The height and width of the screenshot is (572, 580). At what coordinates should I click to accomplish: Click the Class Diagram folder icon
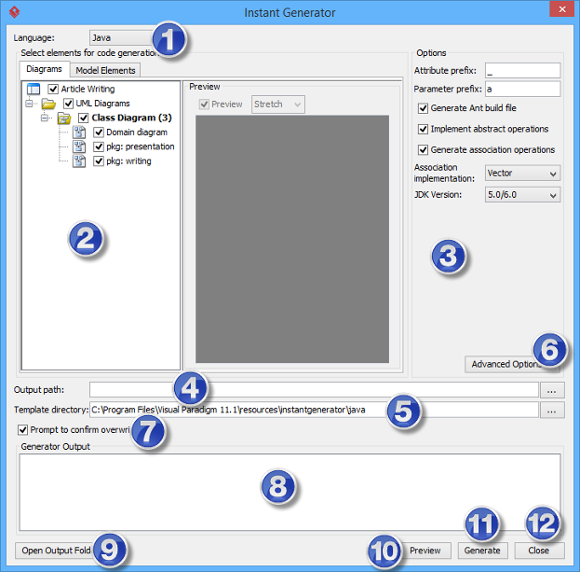point(64,118)
